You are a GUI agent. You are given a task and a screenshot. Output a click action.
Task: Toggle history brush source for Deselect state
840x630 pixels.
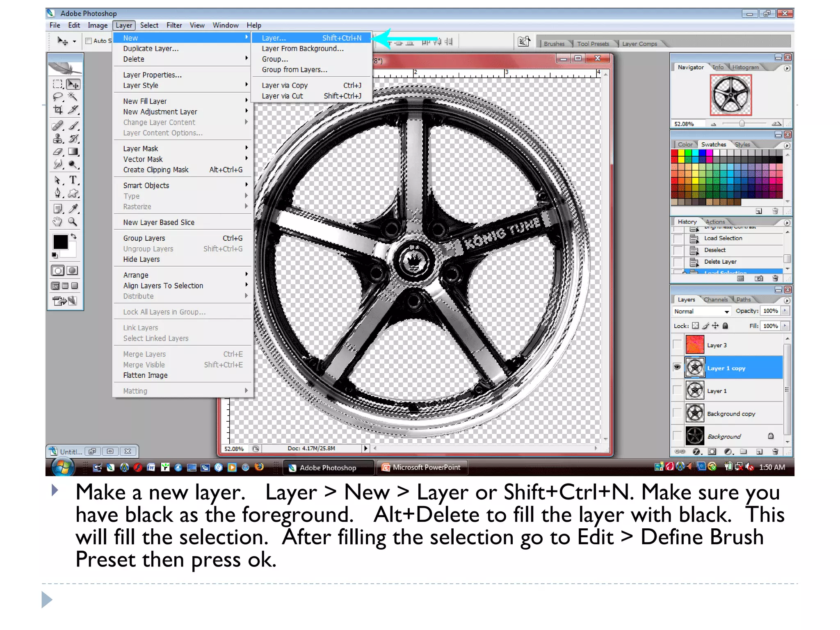click(678, 250)
